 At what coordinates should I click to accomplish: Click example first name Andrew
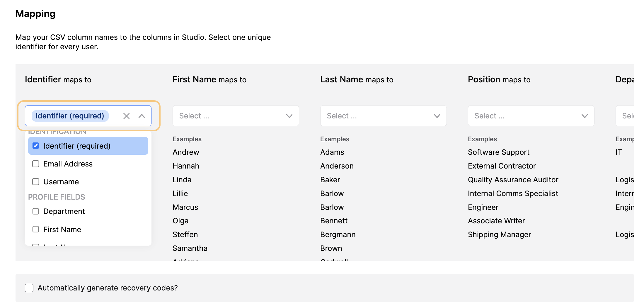(186, 152)
